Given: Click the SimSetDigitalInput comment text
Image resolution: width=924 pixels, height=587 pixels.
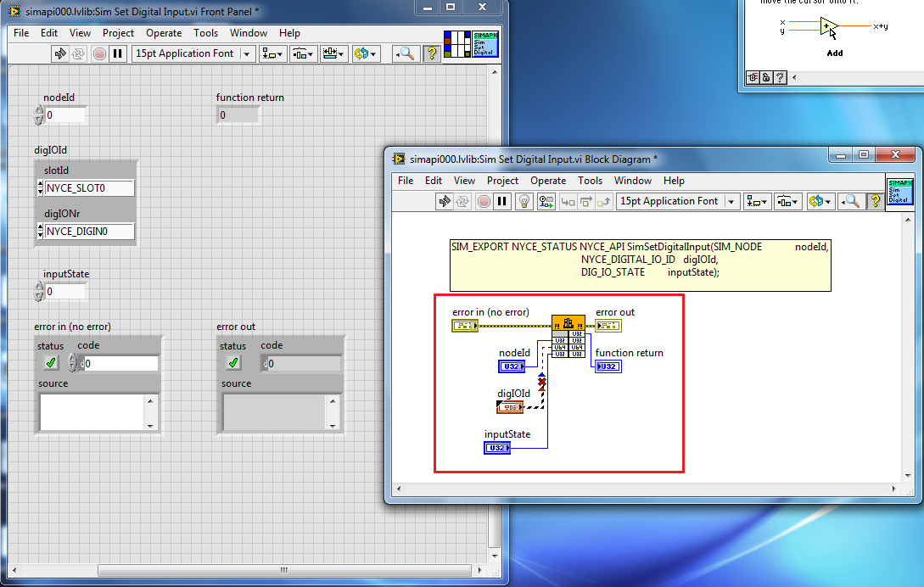Looking at the screenshot, I should [x=640, y=266].
